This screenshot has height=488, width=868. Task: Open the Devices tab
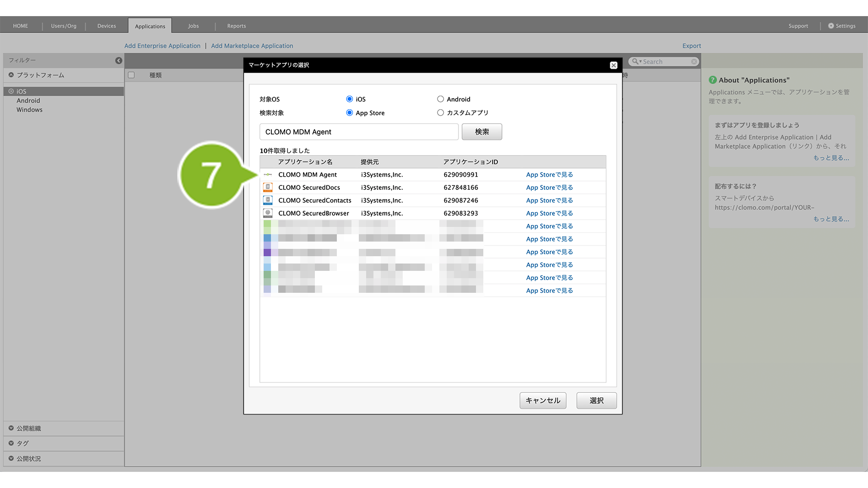point(106,26)
